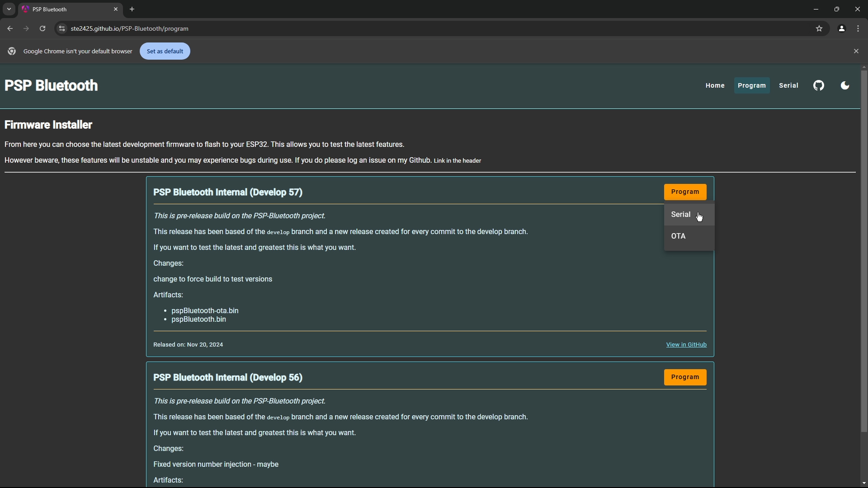868x488 pixels.
Task: View site information icon in address bar
Action: click(x=62, y=28)
